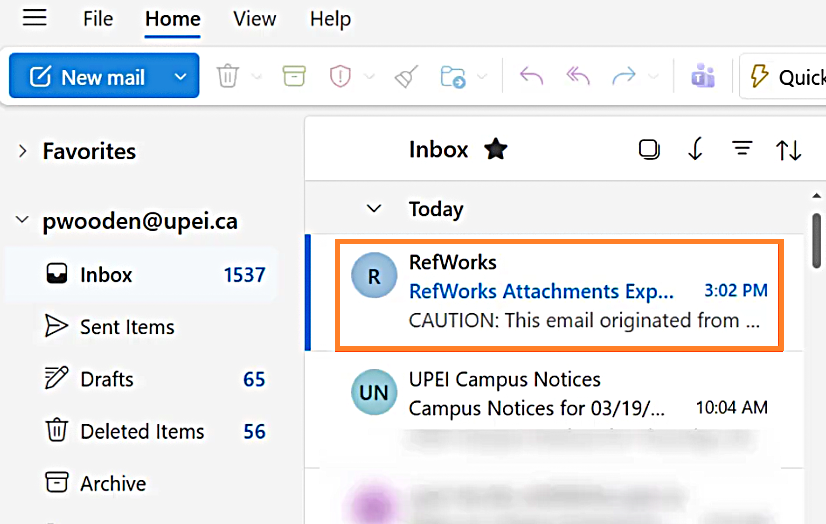
Task: Toggle the select messages checkbox icon
Action: click(649, 150)
